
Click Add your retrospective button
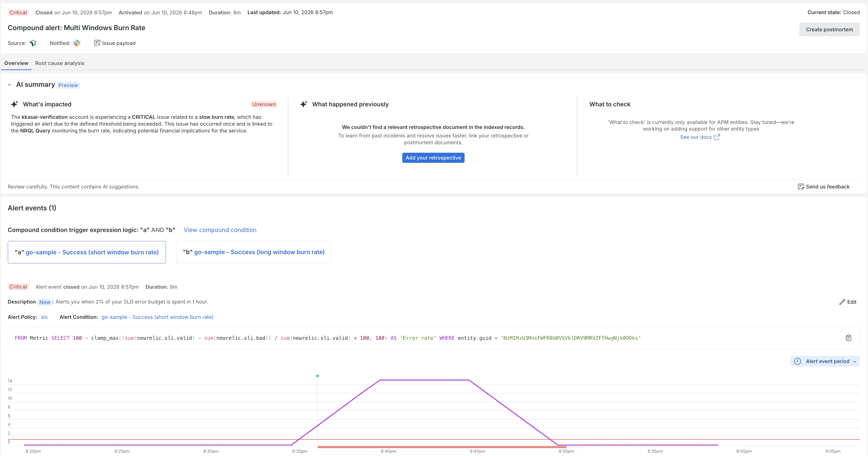(433, 158)
